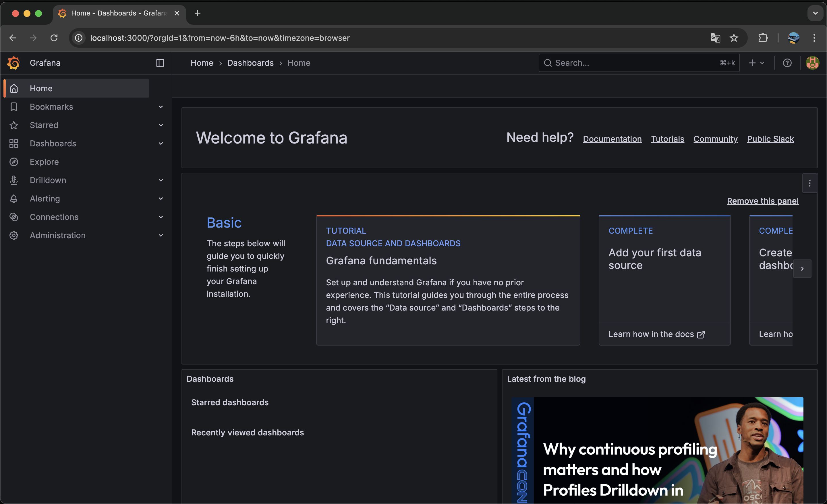Bookmark the page with the star icon

click(x=734, y=38)
